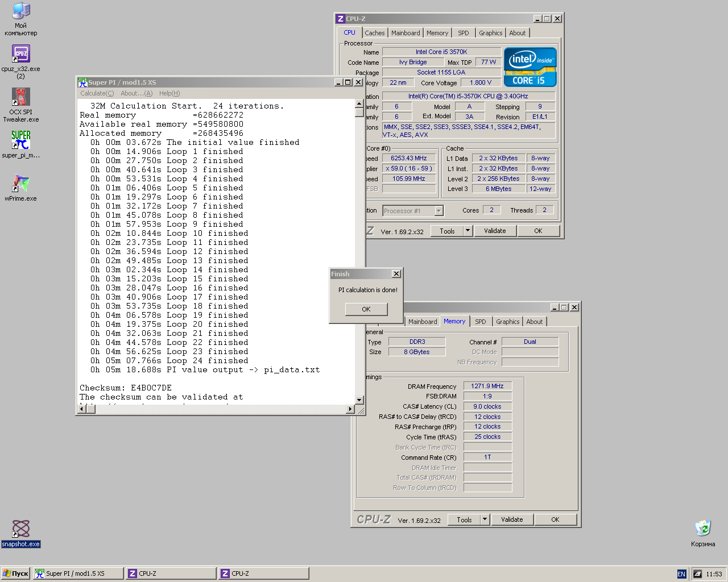Viewport: 728px width, 582px height.
Task: Click the multiplier x 59.0 field
Action: 408,168
